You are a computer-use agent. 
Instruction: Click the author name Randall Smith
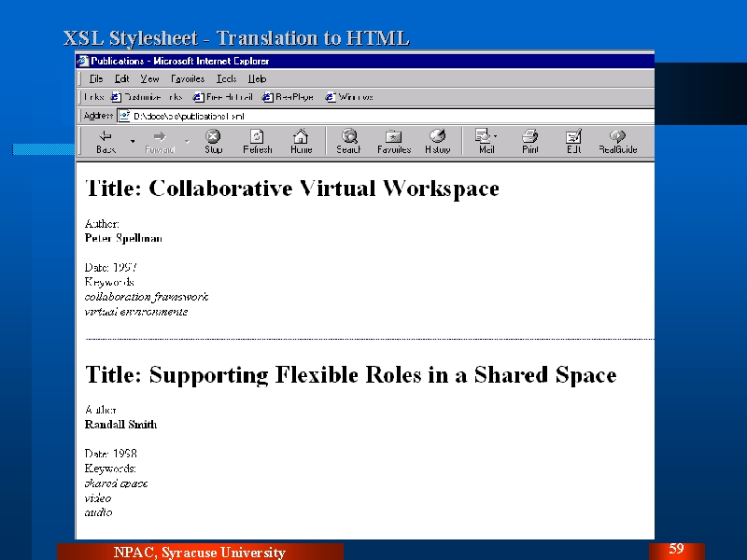(120, 425)
